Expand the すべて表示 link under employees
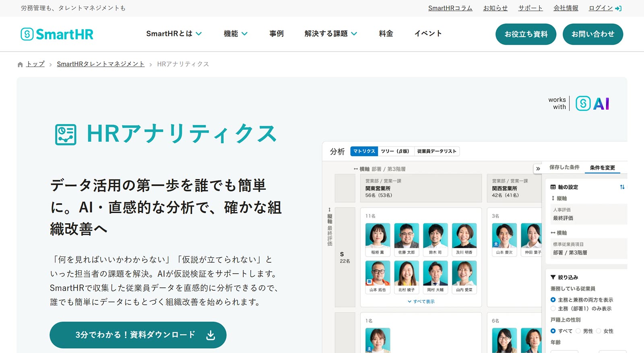This screenshot has height=353, width=644. tap(421, 301)
